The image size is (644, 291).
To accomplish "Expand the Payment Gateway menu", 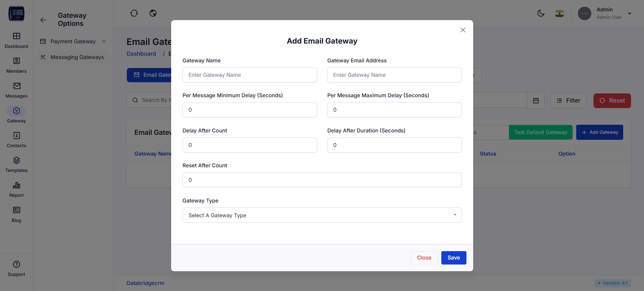I will coord(73,42).
